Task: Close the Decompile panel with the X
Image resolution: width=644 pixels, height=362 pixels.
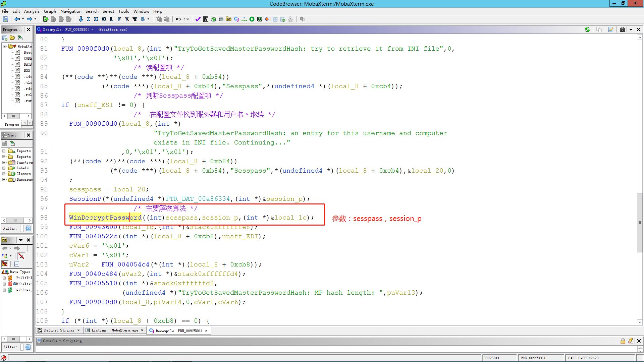Action: pos(639,29)
